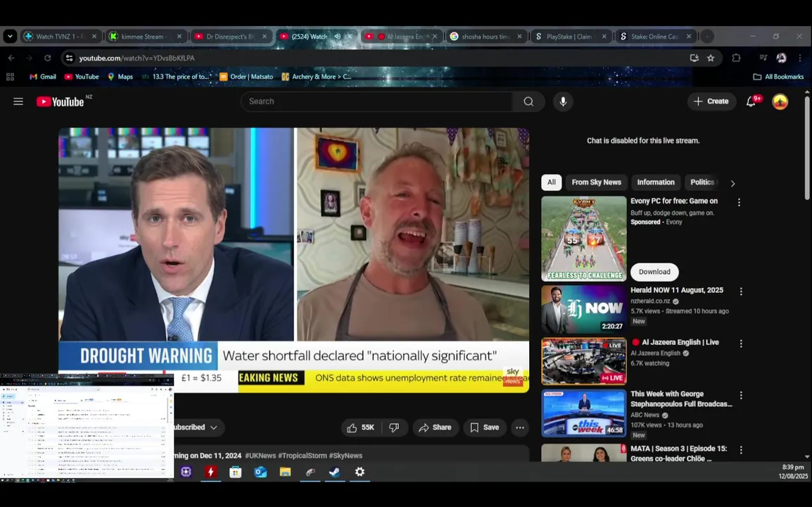812x507 pixels.
Task: Close the kimmee Stream tab
Action: tap(179, 37)
